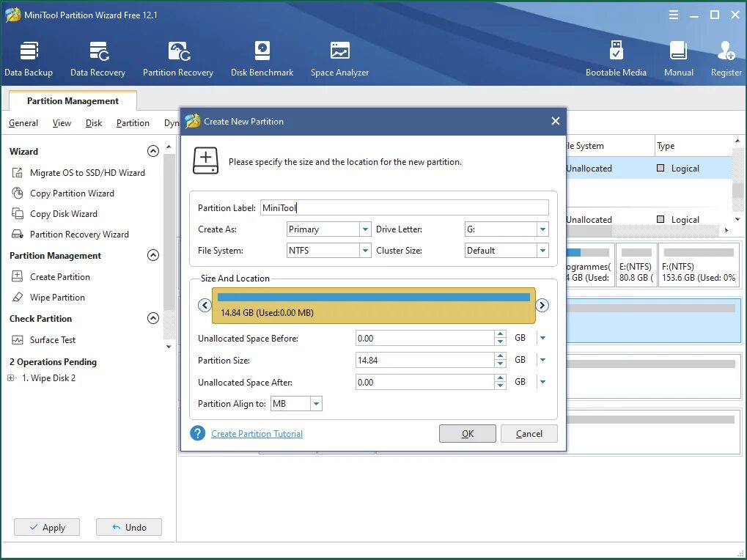Click inside the Partition Label field

click(x=405, y=207)
